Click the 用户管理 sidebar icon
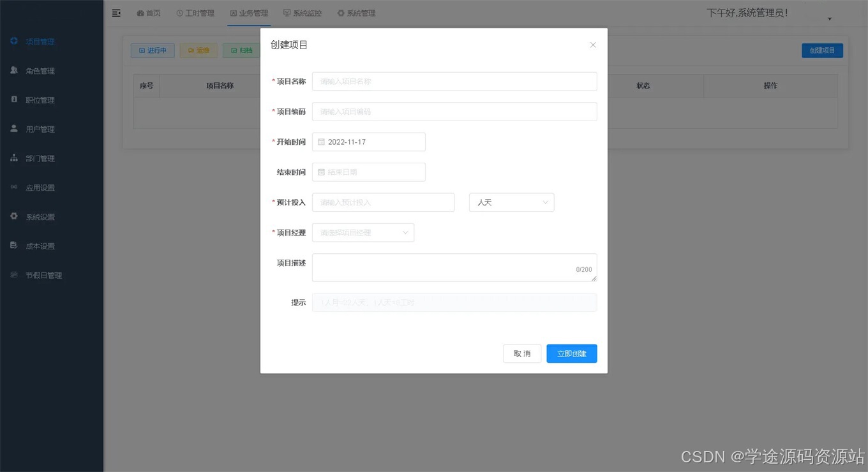 (14, 128)
